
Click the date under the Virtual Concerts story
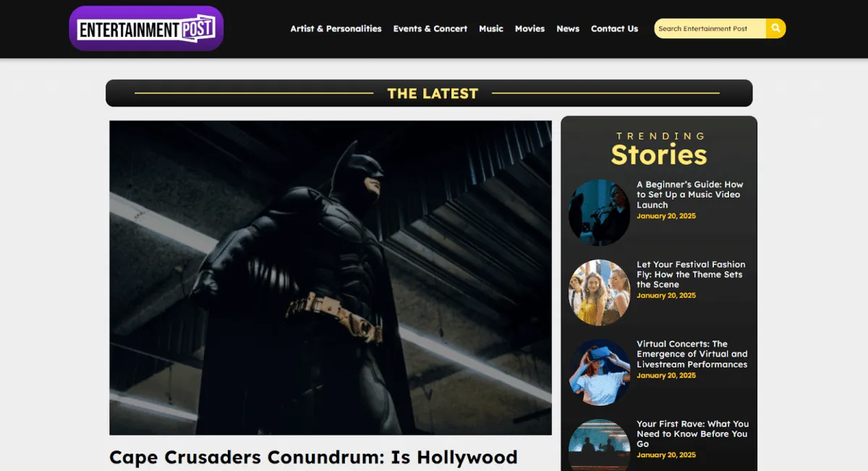point(666,375)
